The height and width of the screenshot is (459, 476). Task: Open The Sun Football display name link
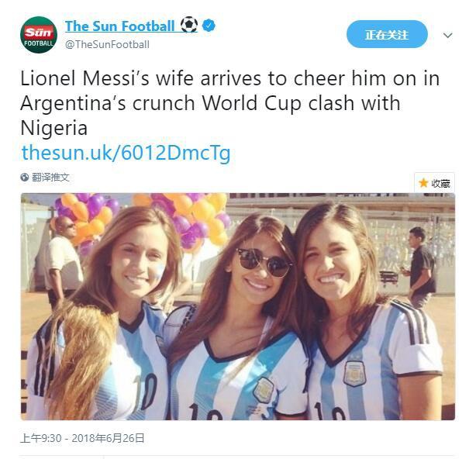pos(119,26)
